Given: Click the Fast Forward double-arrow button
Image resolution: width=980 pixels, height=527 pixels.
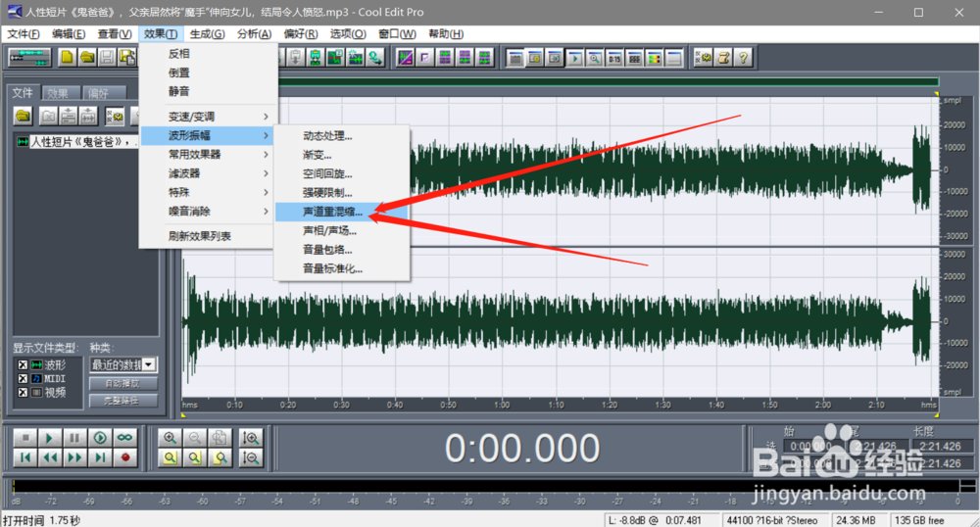Looking at the screenshot, I should click(74, 457).
